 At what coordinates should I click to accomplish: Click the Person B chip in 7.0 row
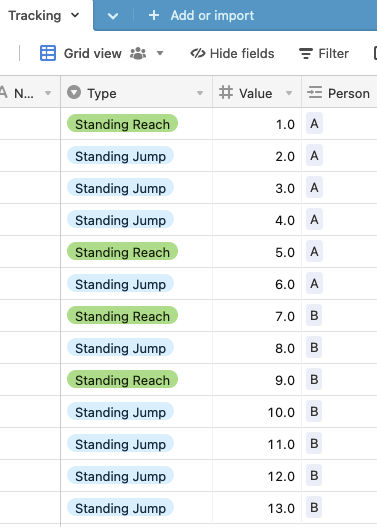pos(314,315)
